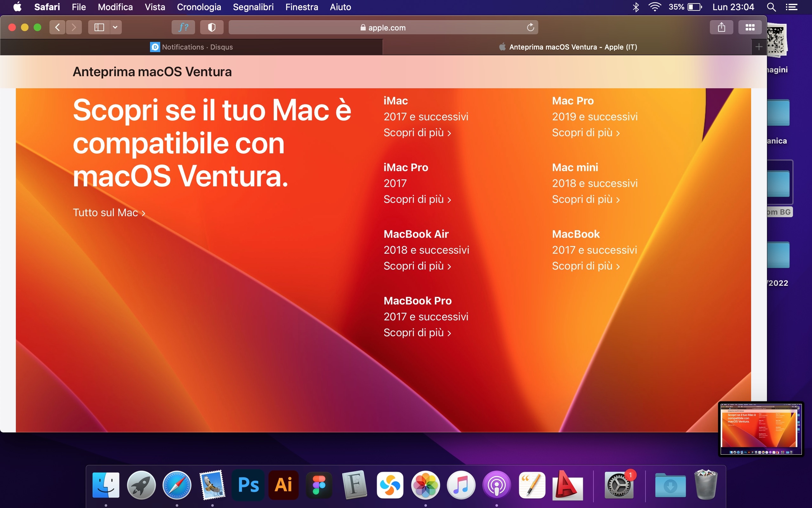Add a new tab with plus button
Viewport: 812px width, 508px height.
(759, 47)
